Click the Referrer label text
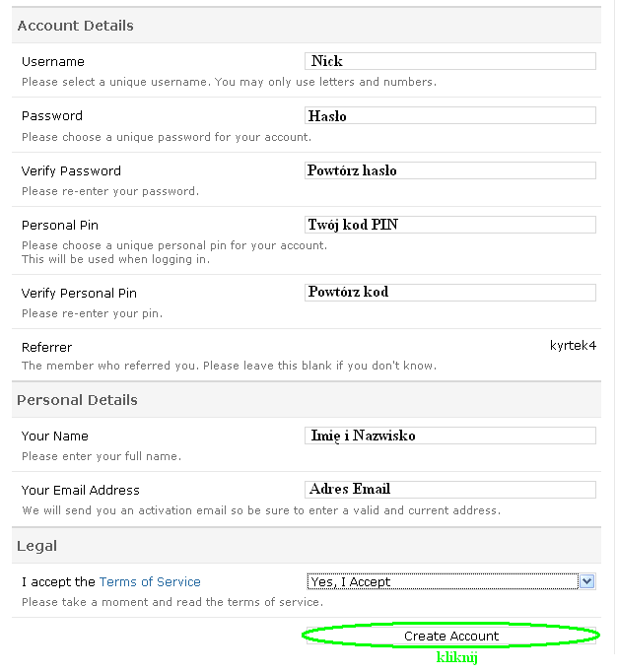Image resolution: width=617 pixels, height=672 pixels. point(46,347)
